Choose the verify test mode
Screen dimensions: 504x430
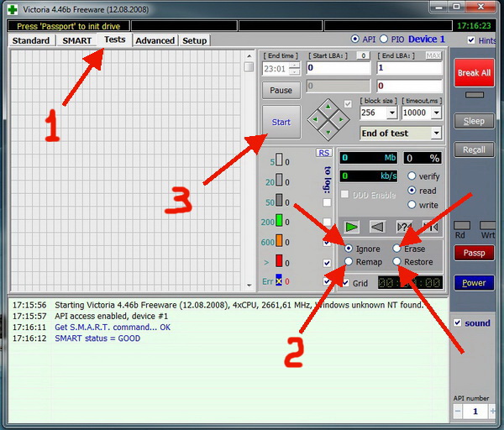412,176
